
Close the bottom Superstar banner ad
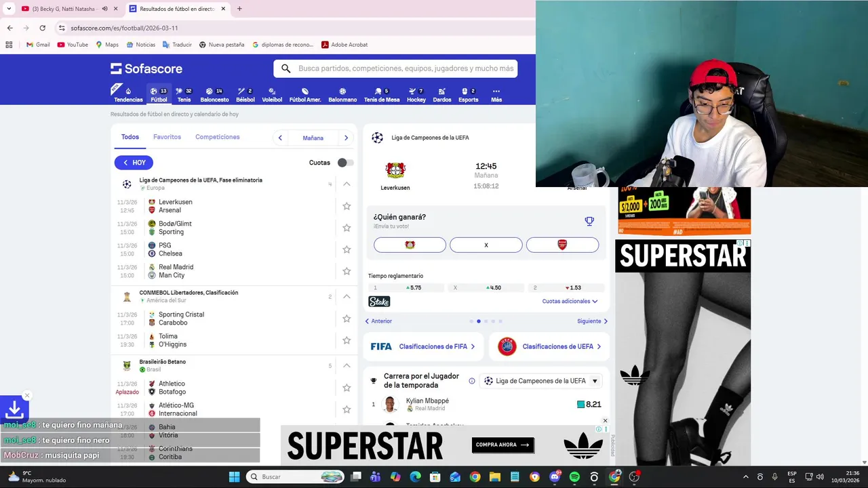605,421
